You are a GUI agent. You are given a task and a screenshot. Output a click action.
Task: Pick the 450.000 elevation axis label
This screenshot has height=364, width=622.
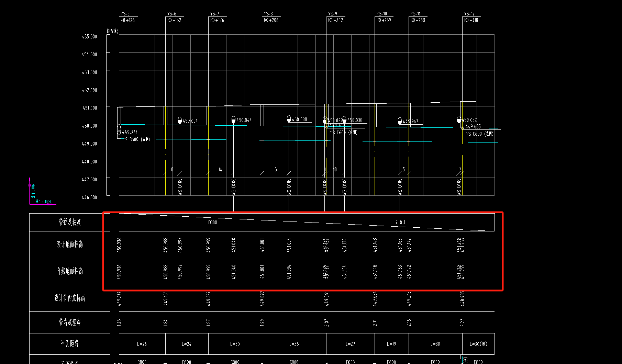(x=89, y=126)
